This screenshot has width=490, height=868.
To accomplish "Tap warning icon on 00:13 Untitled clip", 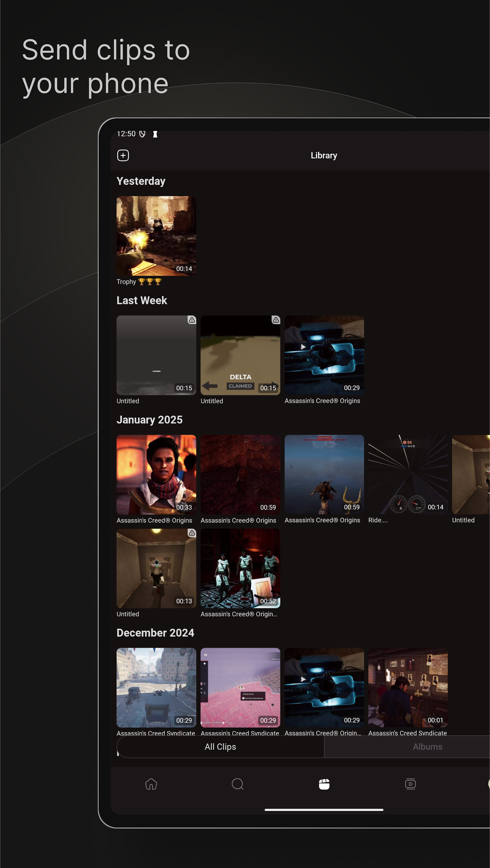I will [x=192, y=533].
